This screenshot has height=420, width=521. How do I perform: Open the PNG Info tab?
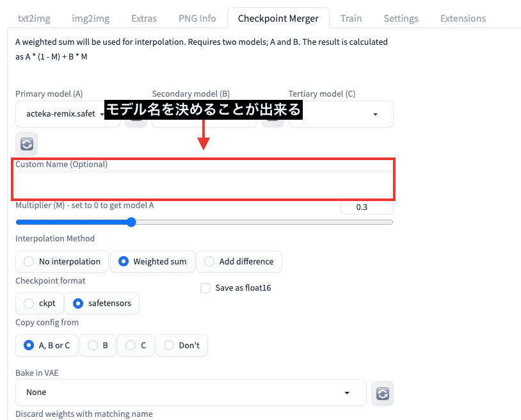pyautogui.click(x=196, y=19)
